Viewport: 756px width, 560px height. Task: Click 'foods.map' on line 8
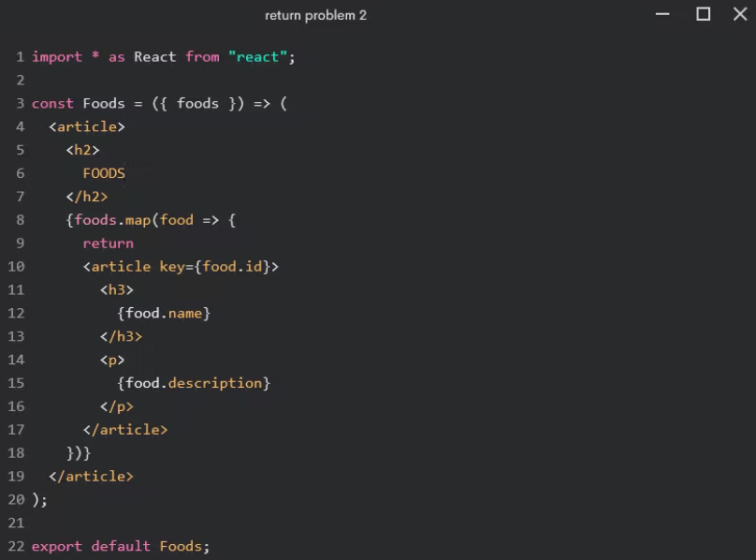point(112,220)
